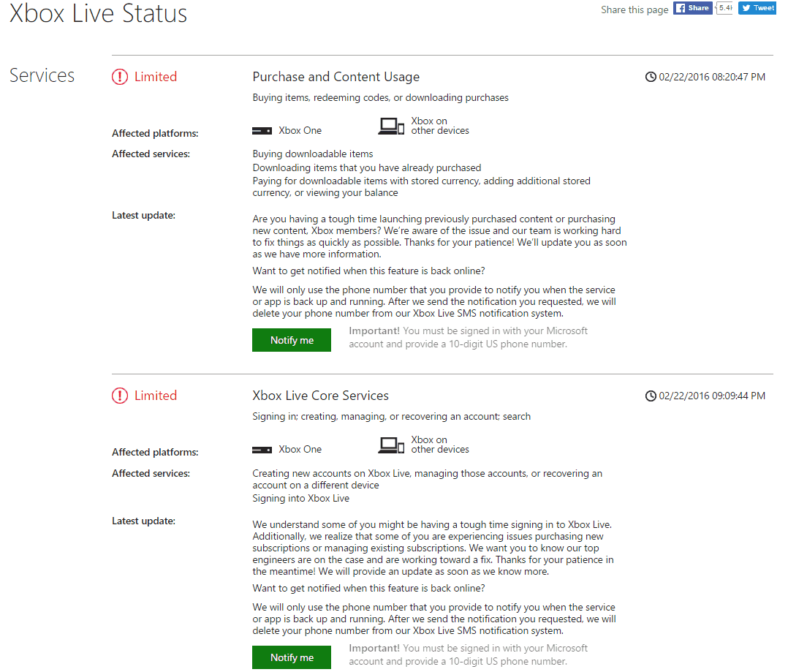Click the other devices icon under Xbox Live Core Services

391,445
